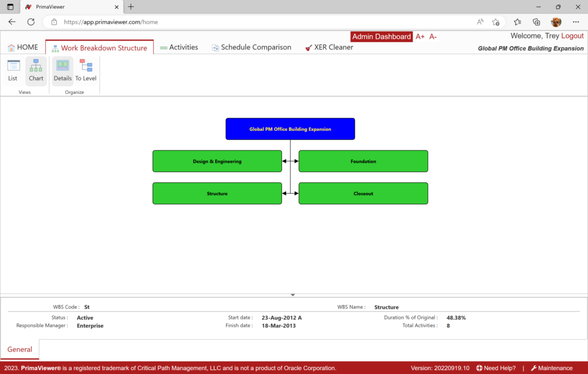The height and width of the screenshot is (374, 588).
Task: Select the Foundation WBS box
Action: tap(363, 161)
